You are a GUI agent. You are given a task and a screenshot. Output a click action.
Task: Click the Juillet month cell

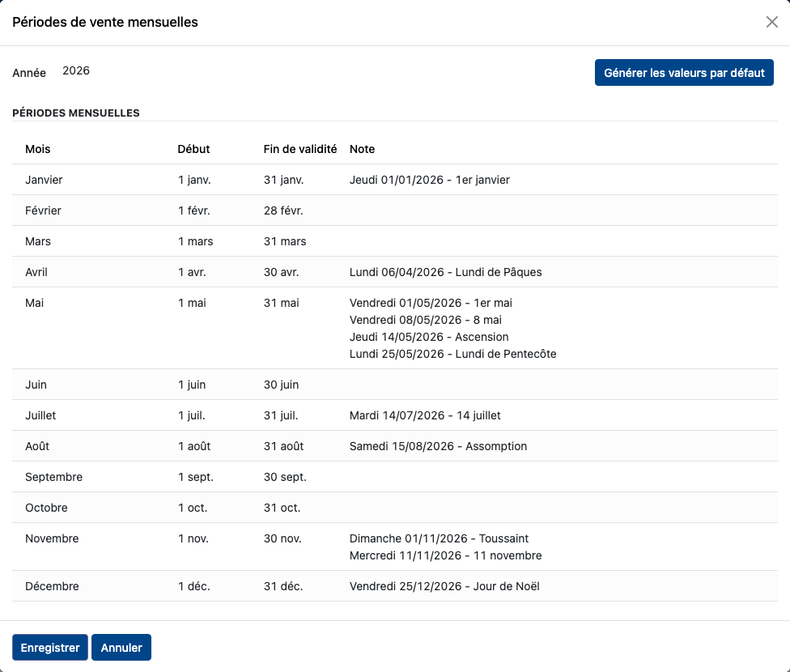click(40, 415)
